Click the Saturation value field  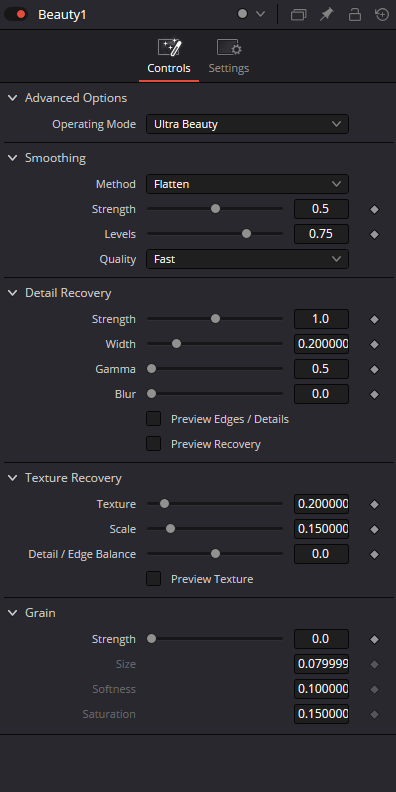tap(321, 714)
